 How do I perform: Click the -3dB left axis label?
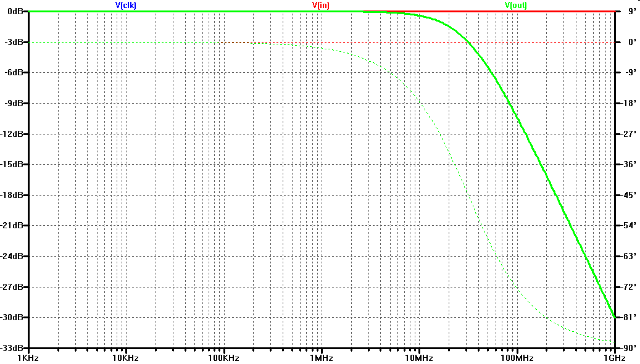(14, 43)
